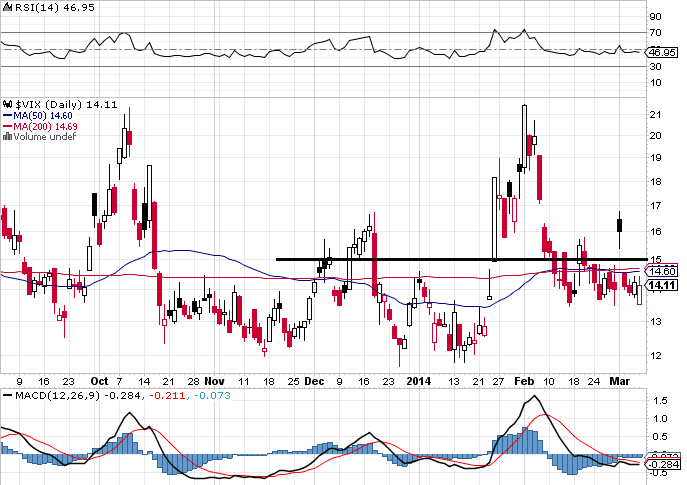Click the 21 price axis label

point(656,115)
